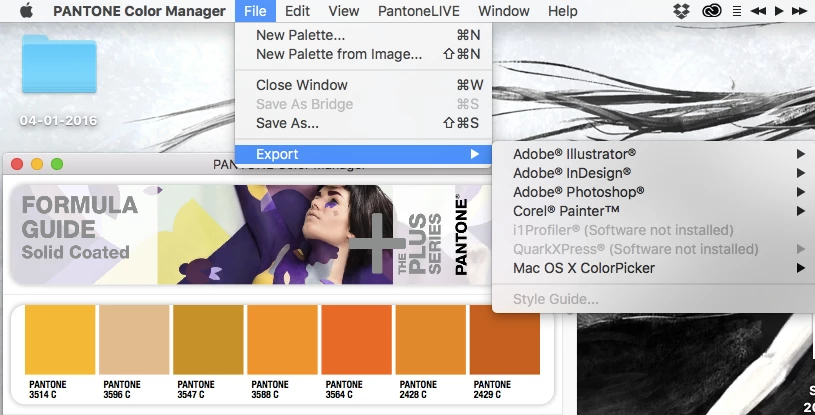
Task: Close the open File menu
Action: point(255,11)
